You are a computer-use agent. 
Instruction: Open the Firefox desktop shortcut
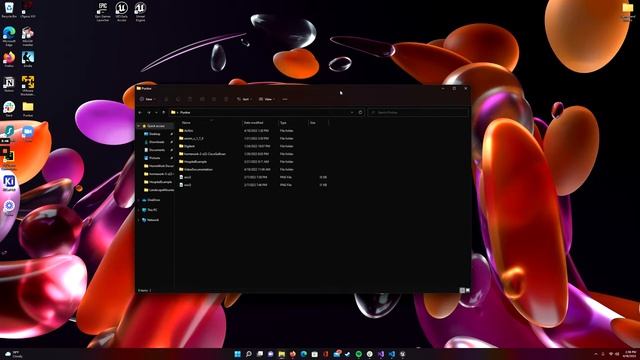9,59
